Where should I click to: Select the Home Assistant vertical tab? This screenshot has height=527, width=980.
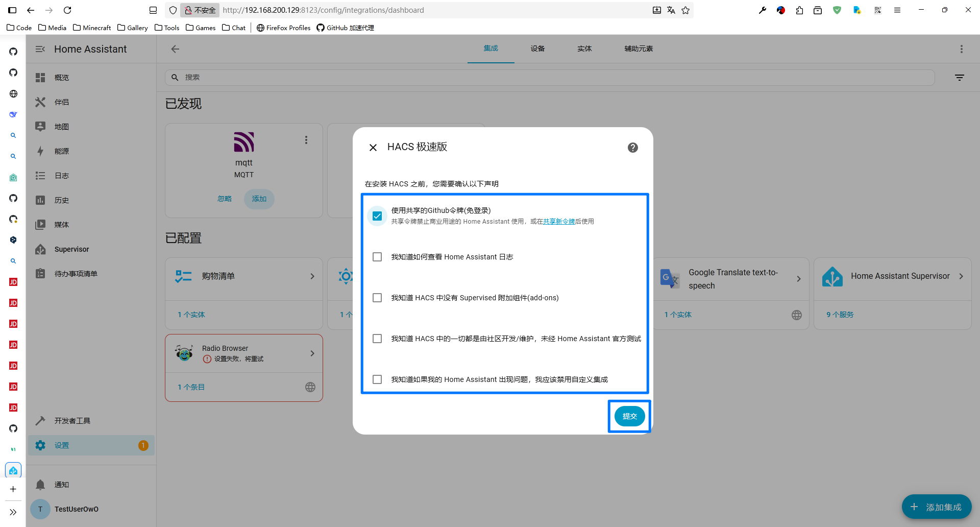tap(13, 470)
